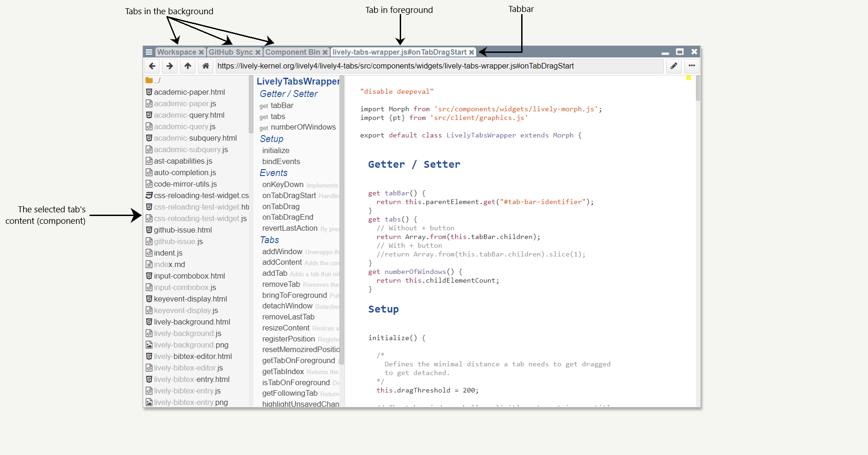Switch to the GitHub Sync tab
The image size is (868, 455).
(x=230, y=52)
